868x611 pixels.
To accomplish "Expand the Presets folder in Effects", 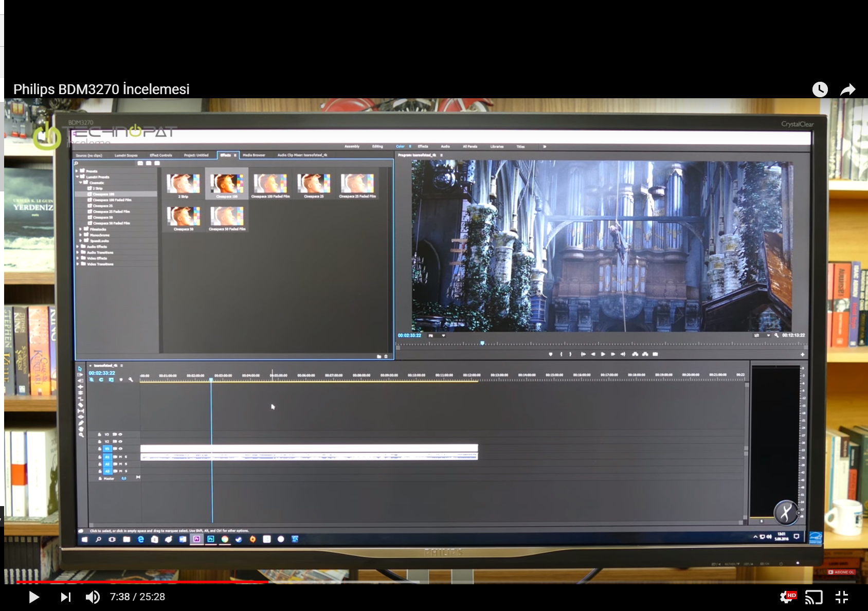I will coord(77,171).
